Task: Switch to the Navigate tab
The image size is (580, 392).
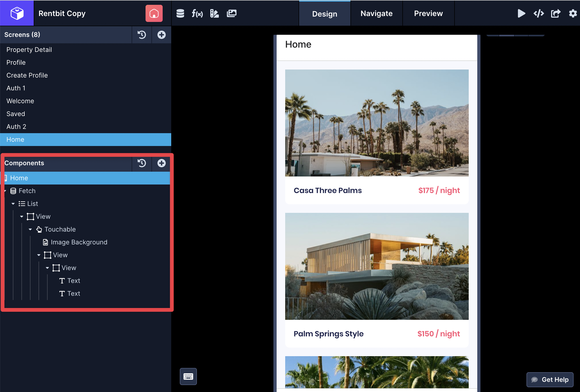Action: click(x=376, y=13)
